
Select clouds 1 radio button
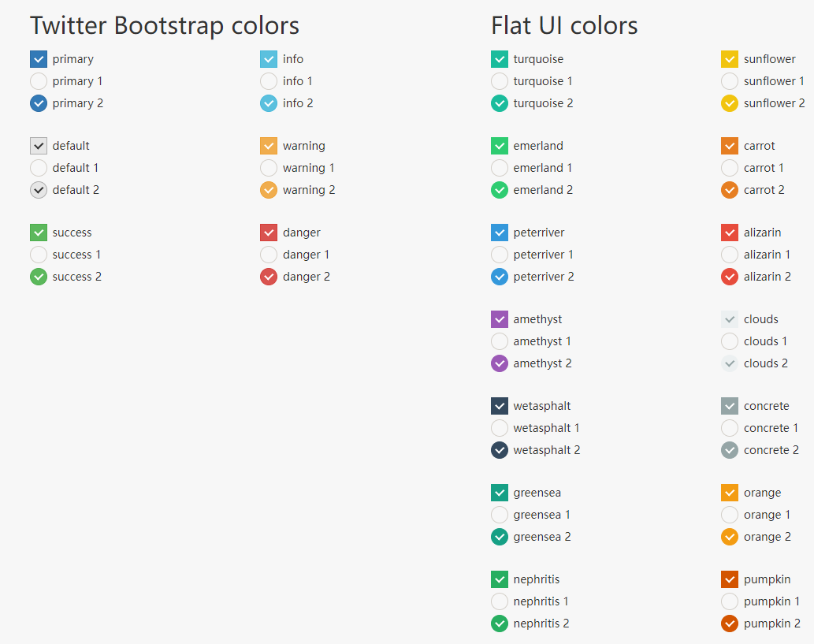730,341
